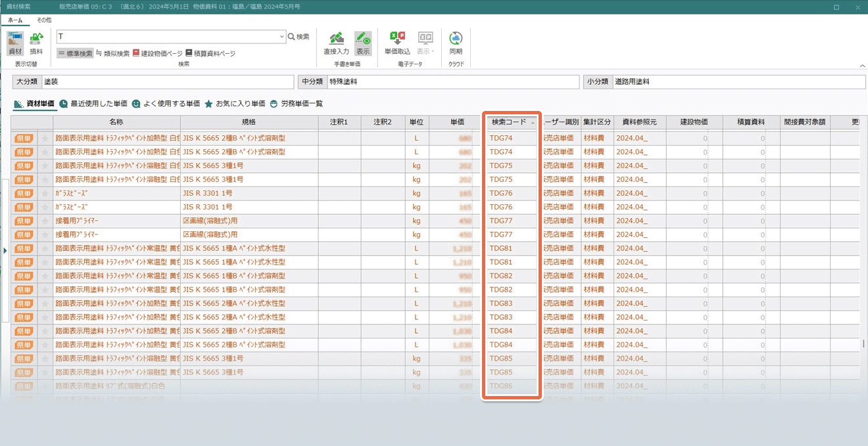Select 標準検索 search mode

coord(75,53)
